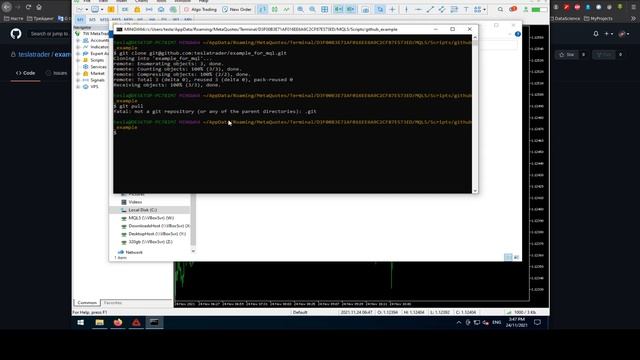This screenshot has width=640, height=360.
Task: Select the crosshair tool in toolbar
Action: click(x=392, y=9)
